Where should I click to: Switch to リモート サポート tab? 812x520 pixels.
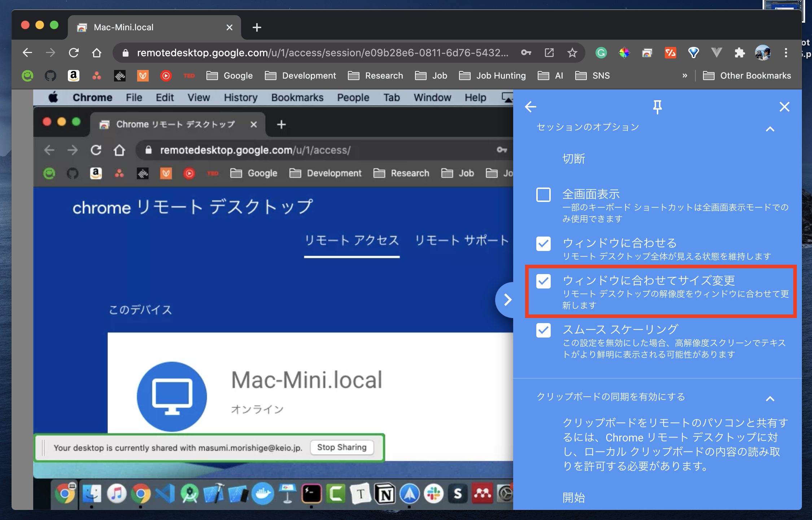point(462,241)
